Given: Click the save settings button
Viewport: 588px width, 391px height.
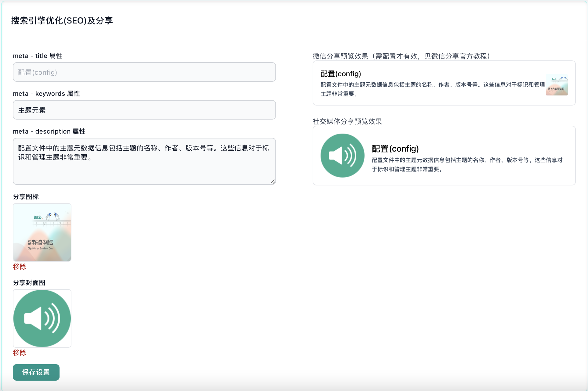Looking at the screenshot, I should click(x=36, y=372).
